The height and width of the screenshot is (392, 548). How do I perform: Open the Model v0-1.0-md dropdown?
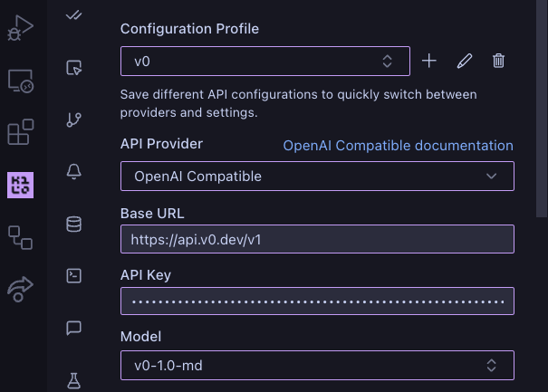(317, 365)
